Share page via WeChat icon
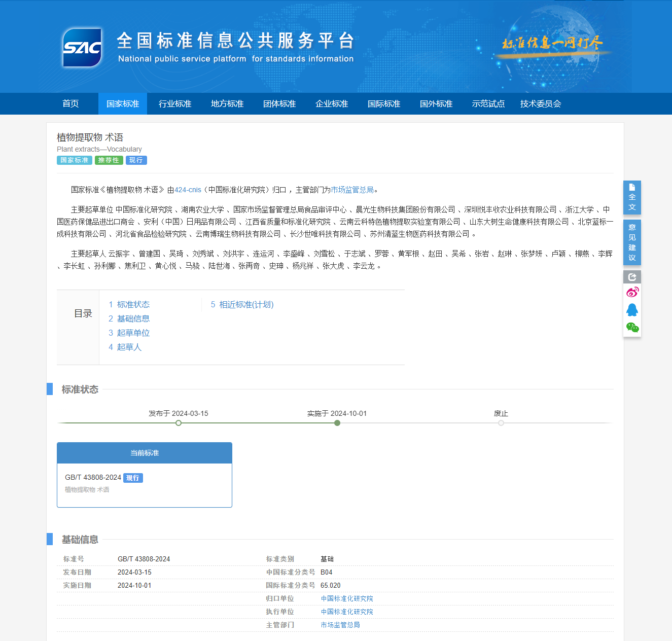Image resolution: width=672 pixels, height=641 pixels. click(x=632, y=328)
